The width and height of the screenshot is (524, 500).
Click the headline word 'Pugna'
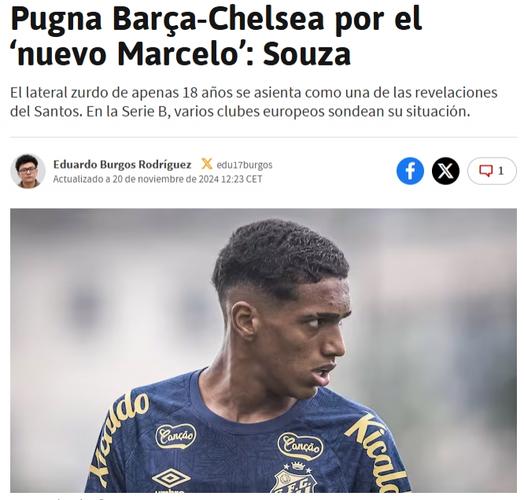[x=56, y=20]
